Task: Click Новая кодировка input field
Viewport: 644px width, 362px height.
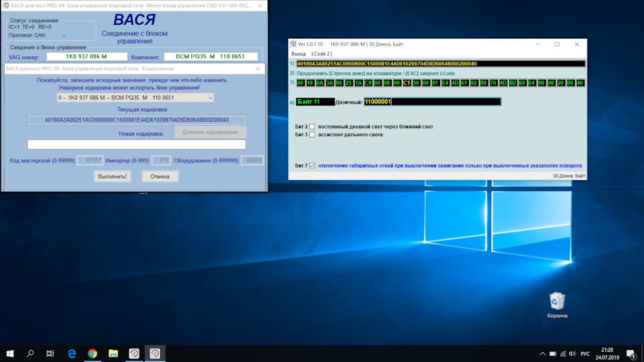Action: pos(136,145)
